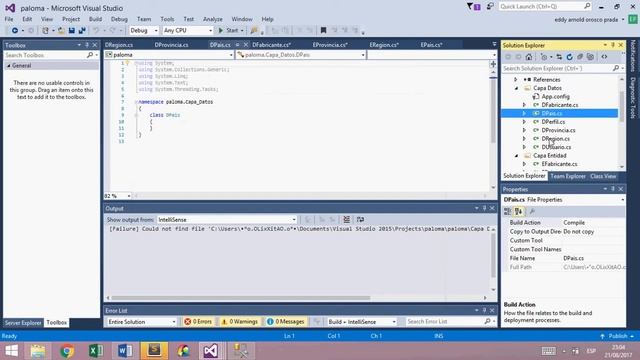Viewport: 640px width, 360px height.
Task: Toggle auto-hide pin on Toolbox panel
Action: coord(87,45)
